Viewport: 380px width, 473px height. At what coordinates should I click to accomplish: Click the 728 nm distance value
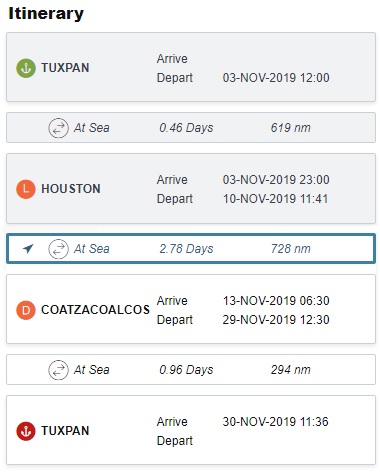pyautogui.click(x=291, y=249)
